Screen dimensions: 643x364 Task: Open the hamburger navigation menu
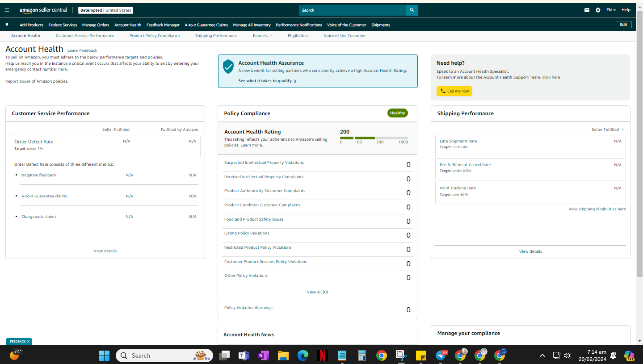[7, 10]
